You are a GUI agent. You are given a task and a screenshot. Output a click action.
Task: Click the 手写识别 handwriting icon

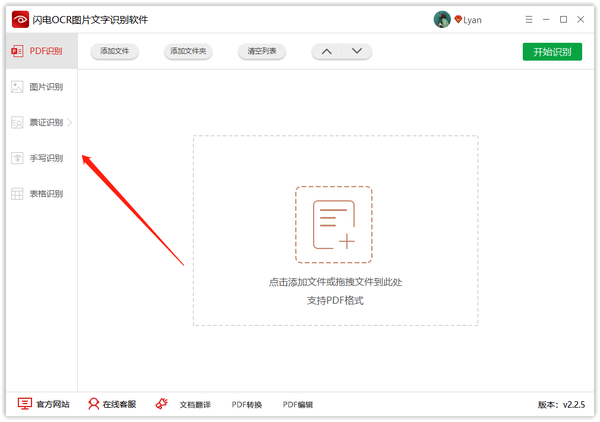point(17,158)
